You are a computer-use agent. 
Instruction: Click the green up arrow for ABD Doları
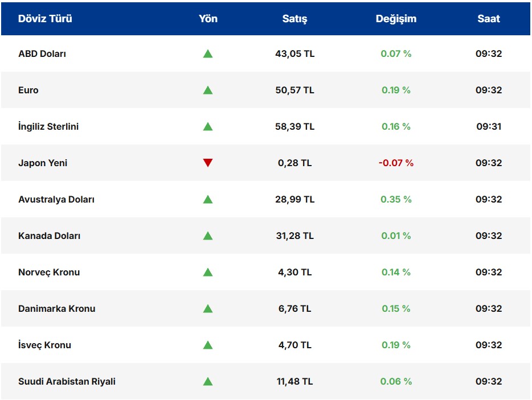point(208,54)
